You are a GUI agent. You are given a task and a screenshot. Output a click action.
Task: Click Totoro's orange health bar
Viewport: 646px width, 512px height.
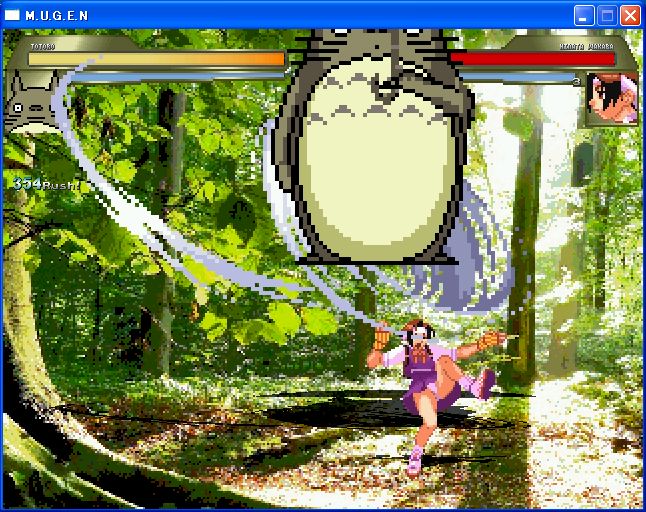(x=157, y=59)
